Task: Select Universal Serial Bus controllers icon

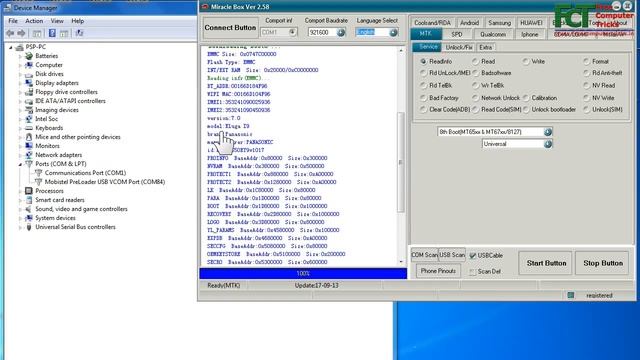Action: tap(29, 227)
